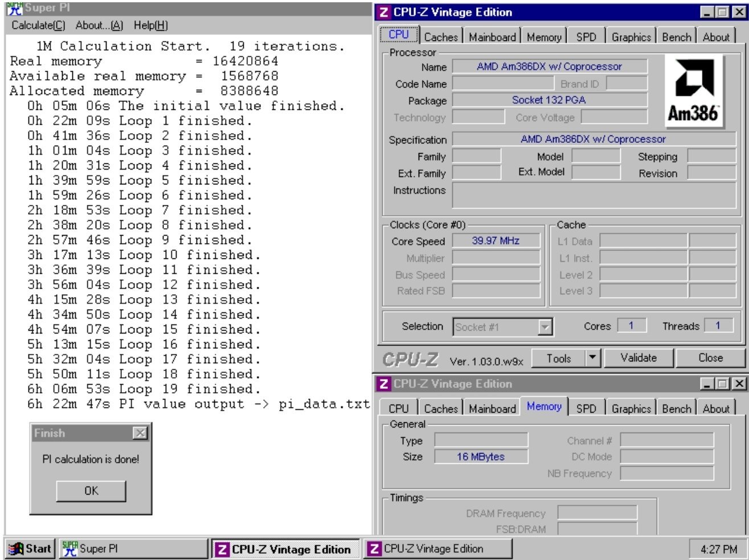Click 'PI calculation is done!' message text
Viewport: 749px width, 560px height.
(91, 459)
